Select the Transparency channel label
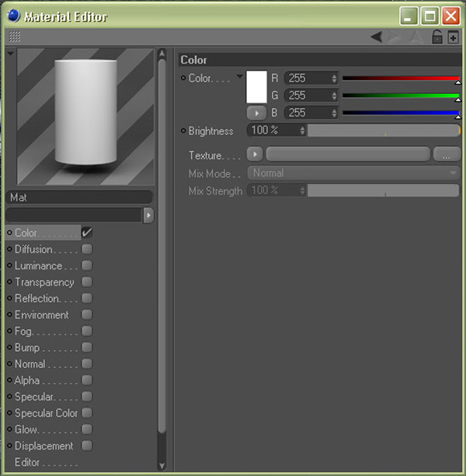The width and height of the screenshot is (466, 476). pos(44,282)
